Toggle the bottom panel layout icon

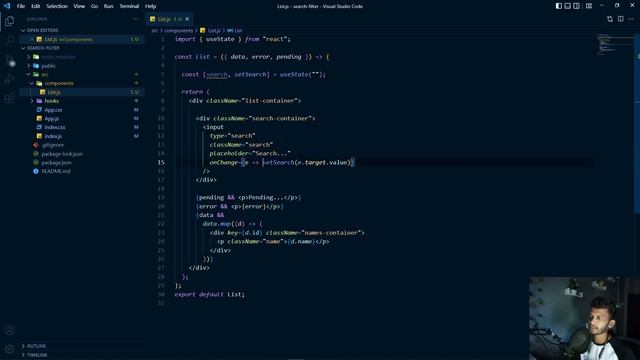click(x=568, y=6)
